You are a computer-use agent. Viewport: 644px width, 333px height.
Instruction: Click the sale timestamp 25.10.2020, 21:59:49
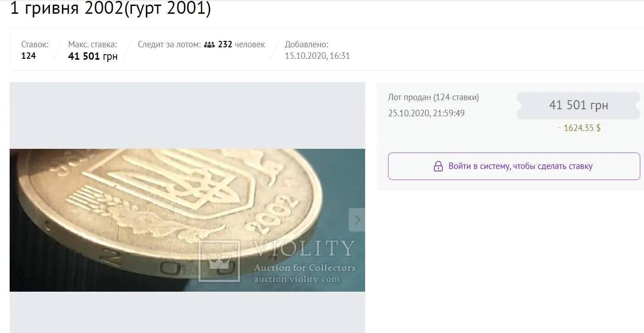[426, 113]
